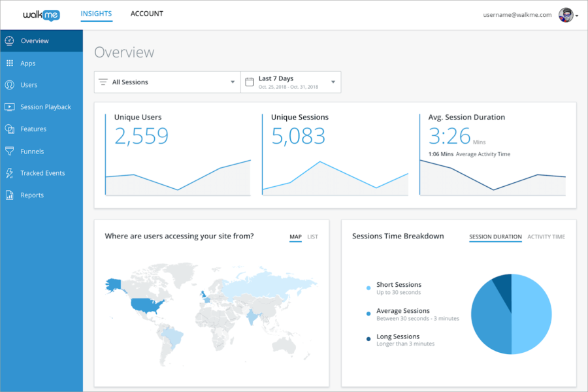Click the Overview gauge icon in sidebar

pos(9,41)
